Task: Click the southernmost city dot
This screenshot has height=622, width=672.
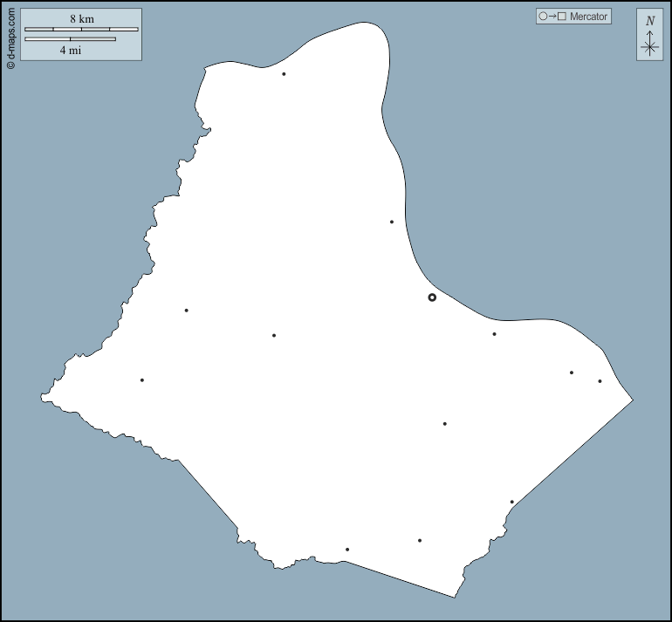Action: [x=347, y=550]
